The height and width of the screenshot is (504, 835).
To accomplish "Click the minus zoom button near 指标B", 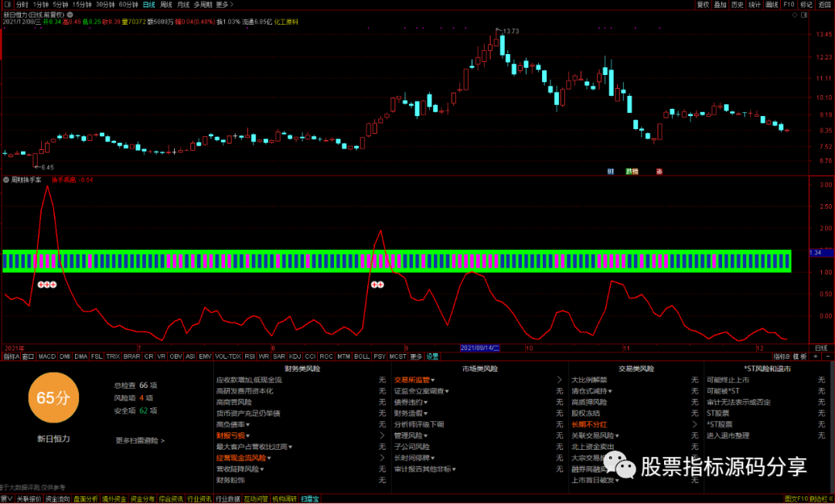I will pyautogui.click(x=827, y=356).
